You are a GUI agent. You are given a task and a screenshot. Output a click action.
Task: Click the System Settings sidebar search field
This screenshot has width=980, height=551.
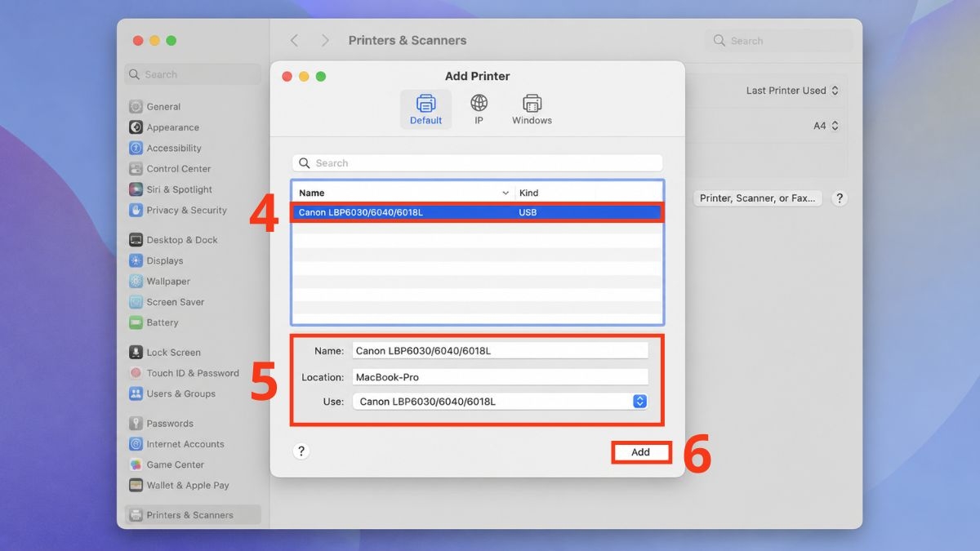pyautogui.click(x=192, y=74)
